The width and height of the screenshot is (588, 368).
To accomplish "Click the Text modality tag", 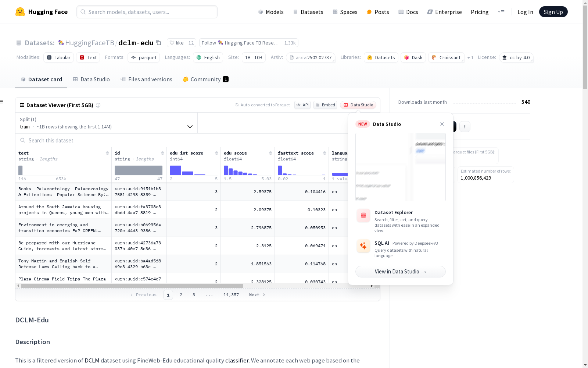I will click(88, 57).
